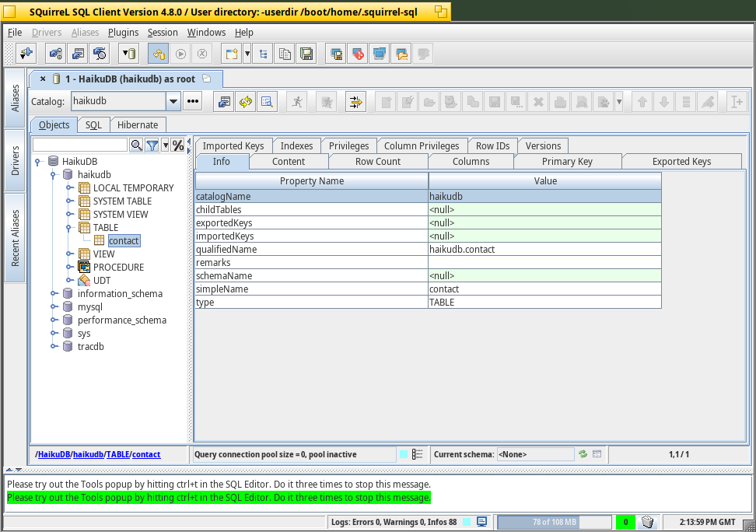Image resolution: width=756 pixels, height=532 pixels.
Task: Click the yellow arrows transfer icon in session toolbar
Action: (355, 102)
